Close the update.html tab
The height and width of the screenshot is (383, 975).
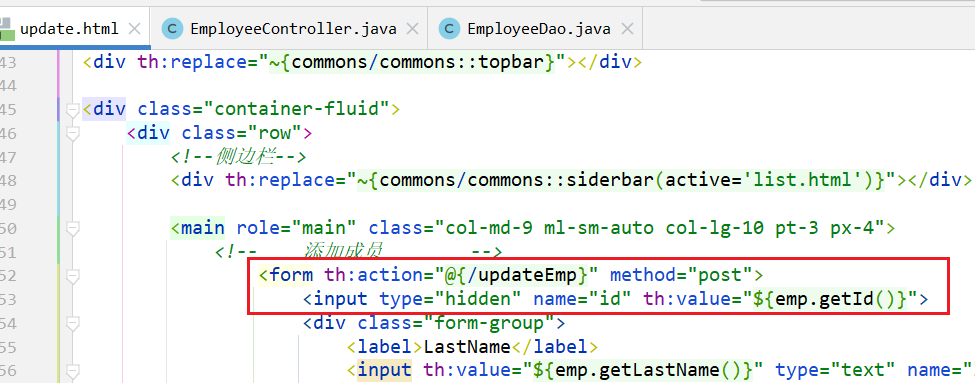pyautogui.click(x=134, y=29)
